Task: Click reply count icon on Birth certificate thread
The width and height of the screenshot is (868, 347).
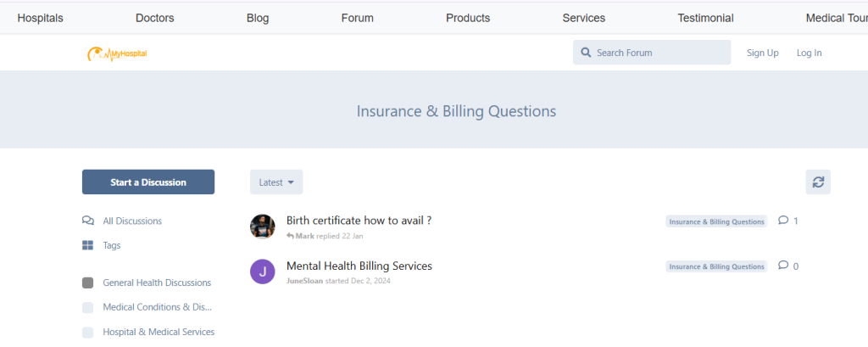Action: tap(782, 221)
